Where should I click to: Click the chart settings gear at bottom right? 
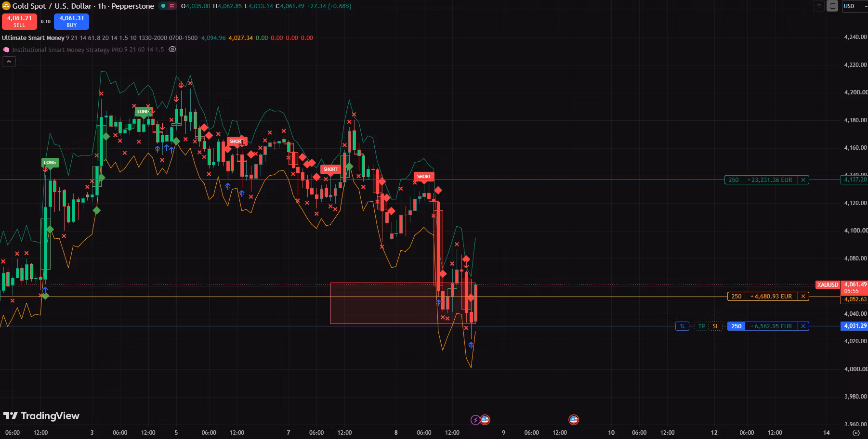point(856,433)
